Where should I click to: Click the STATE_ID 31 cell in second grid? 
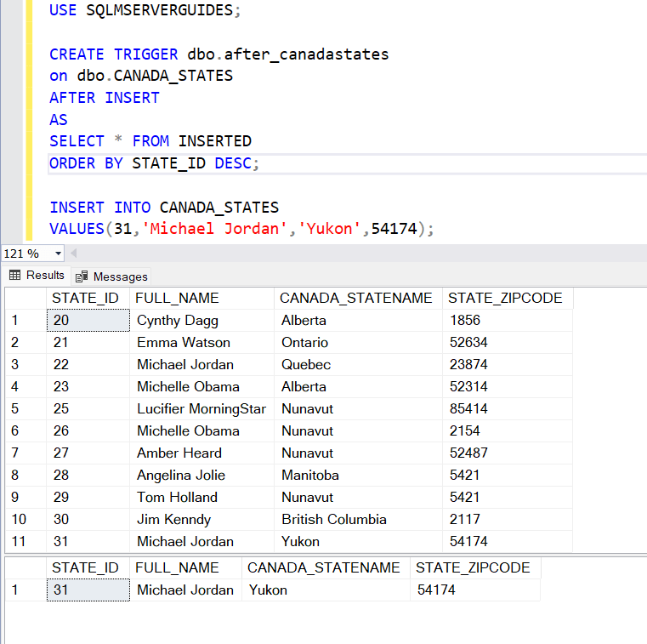point(88,590)
